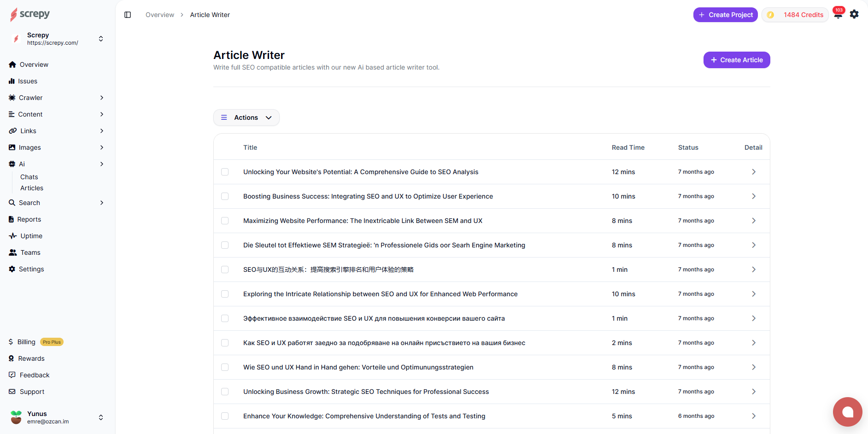
Task: Click the Screpy logo
Action: pyautogui.click(x=29, y=14)
